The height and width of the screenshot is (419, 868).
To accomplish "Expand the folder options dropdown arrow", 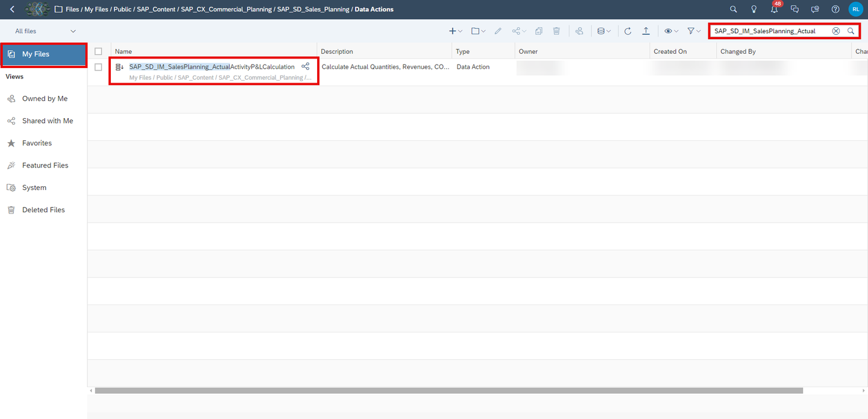I will click(x=483, y=31).
